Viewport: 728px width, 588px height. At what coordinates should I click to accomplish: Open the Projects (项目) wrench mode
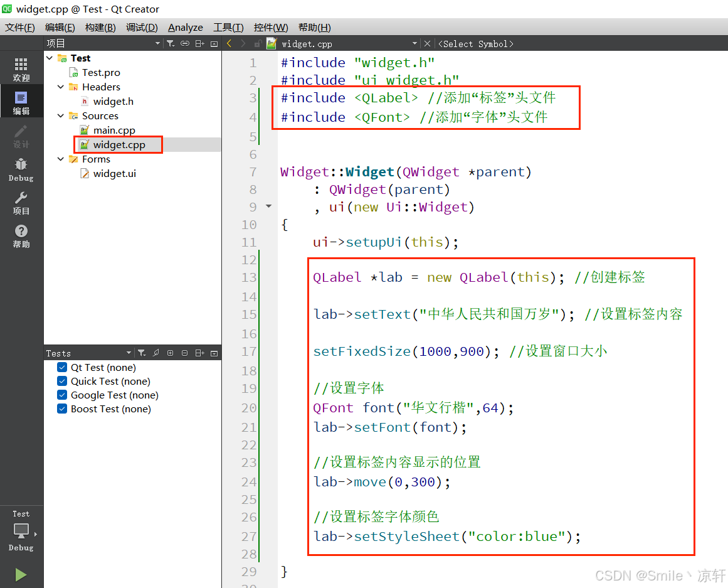pyautogui.click(x=21, y=203)
